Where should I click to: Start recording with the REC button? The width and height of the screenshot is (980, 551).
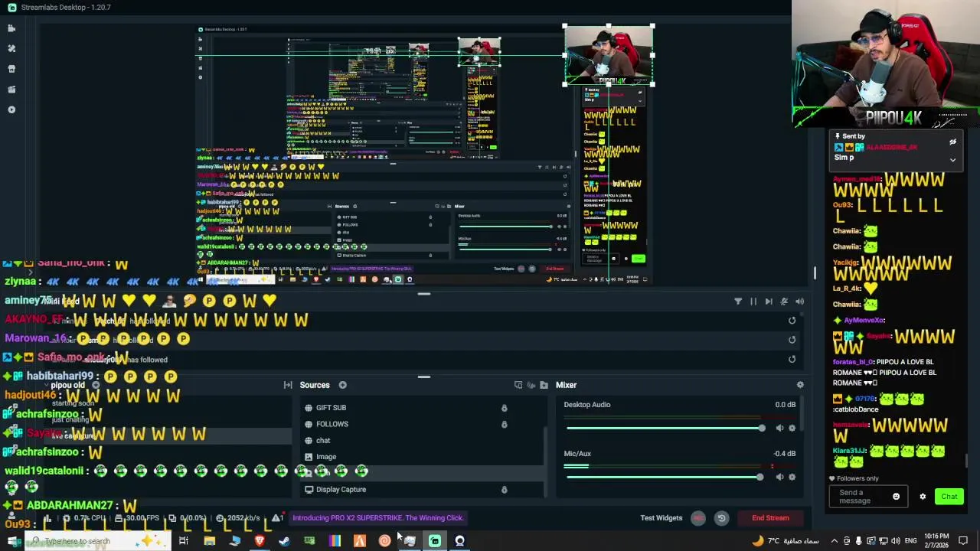tap(698, 518)
